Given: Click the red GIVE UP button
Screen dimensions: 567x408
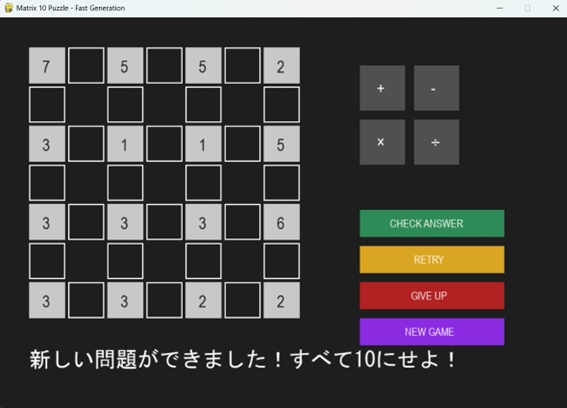Looking at the screenshot, I should click(x=432, y=296).
